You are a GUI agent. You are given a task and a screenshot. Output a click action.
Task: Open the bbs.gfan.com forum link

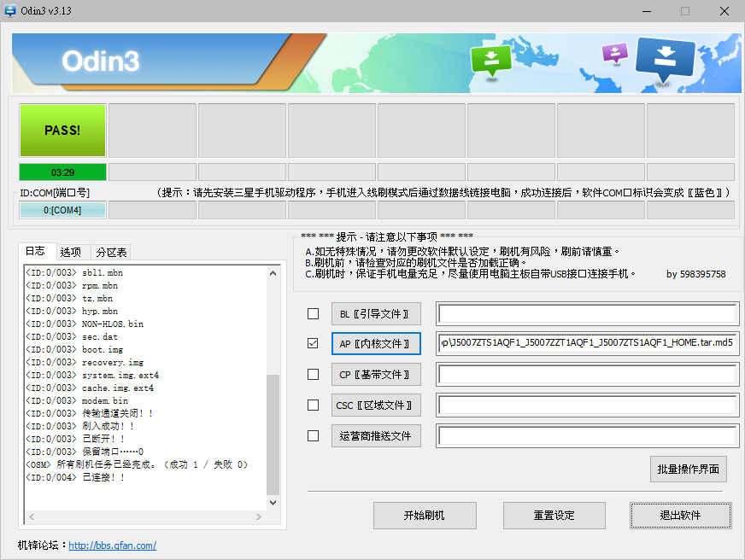[x=113, y=545]
